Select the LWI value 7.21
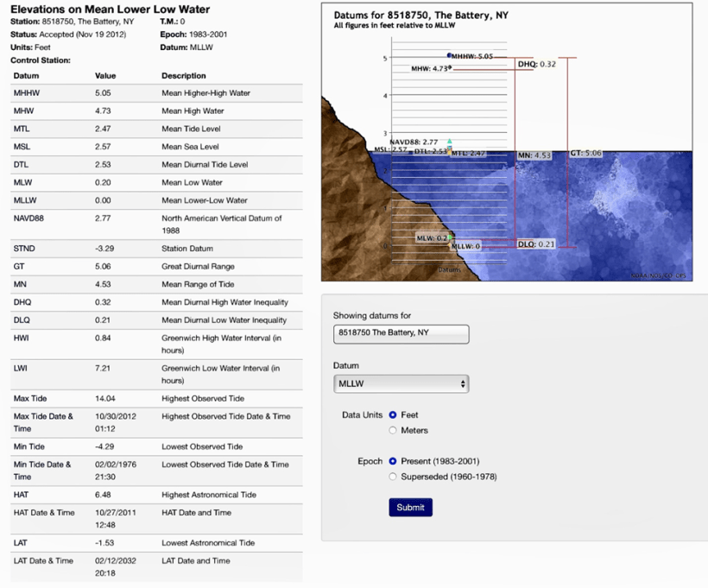The width and height of the screenshot is (708, 588). 103,369
